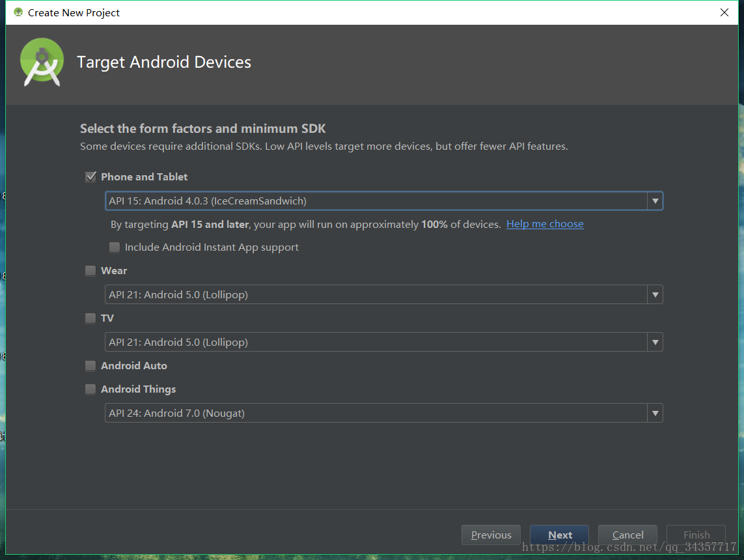Go back with the Previous button
The width and height of the screenshot is (744, 560).
(x=491, y=535)
